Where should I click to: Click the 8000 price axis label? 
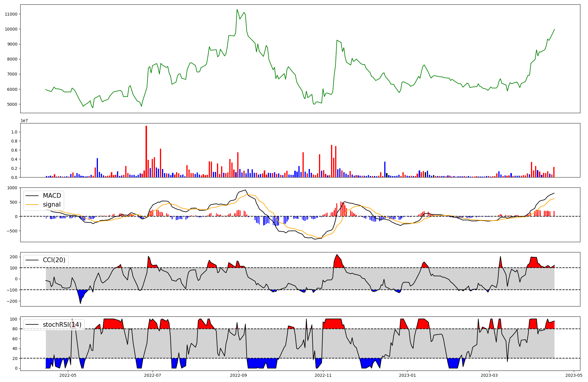coord(12,59)
